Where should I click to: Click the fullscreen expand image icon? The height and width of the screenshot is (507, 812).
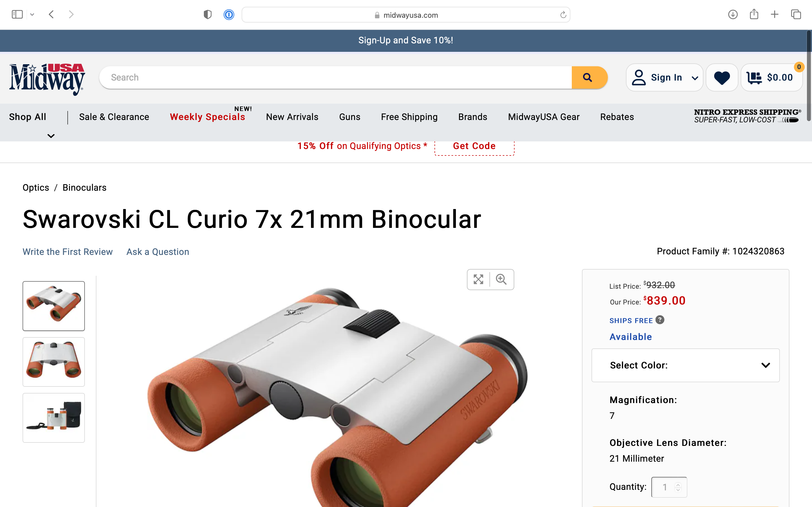pyautogui.click(x=478, y=279)
